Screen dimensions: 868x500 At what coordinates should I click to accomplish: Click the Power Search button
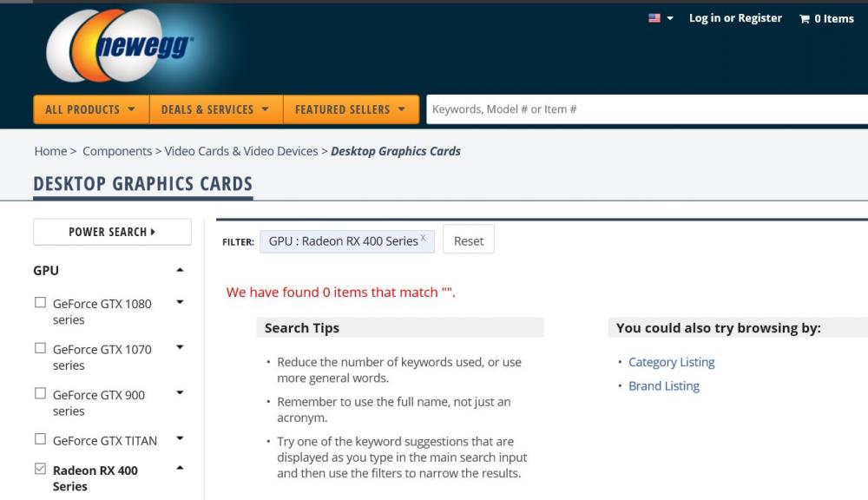coord(112,232)
